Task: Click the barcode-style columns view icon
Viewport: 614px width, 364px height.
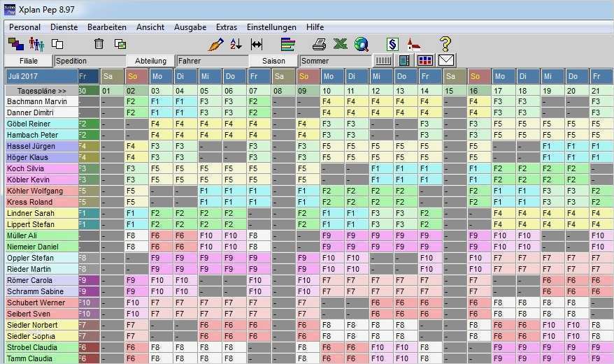Action: tap(383, 61)
